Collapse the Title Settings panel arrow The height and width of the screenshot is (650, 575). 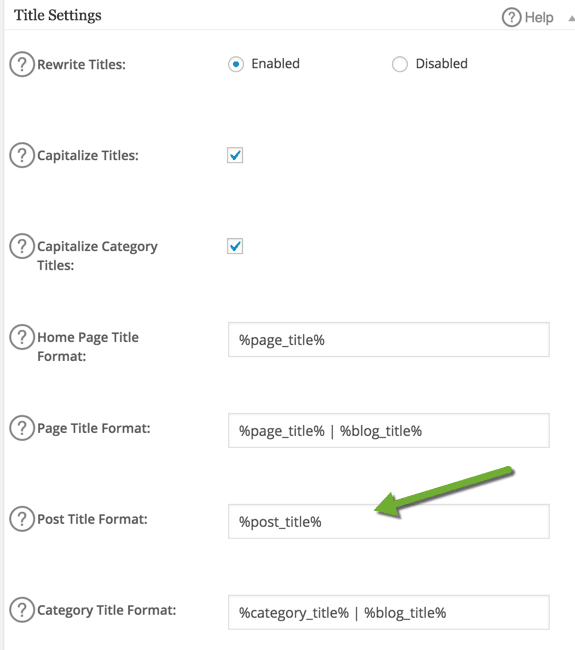click(571, 18)
